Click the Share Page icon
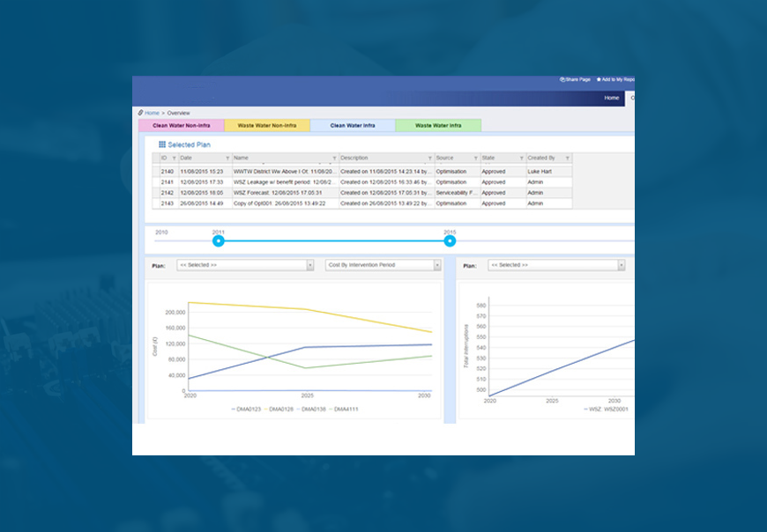767x532 pixels. (562, 79)
